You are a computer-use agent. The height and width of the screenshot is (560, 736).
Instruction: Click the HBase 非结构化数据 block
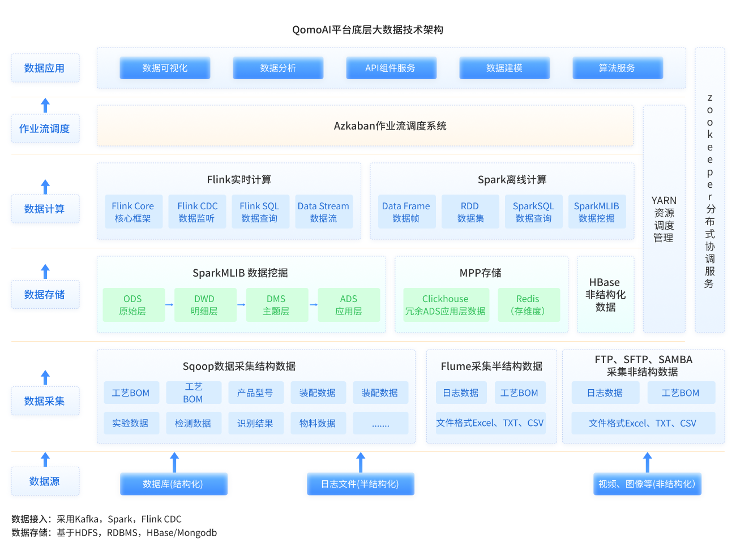pyautogui.click(x=605, y=294)
